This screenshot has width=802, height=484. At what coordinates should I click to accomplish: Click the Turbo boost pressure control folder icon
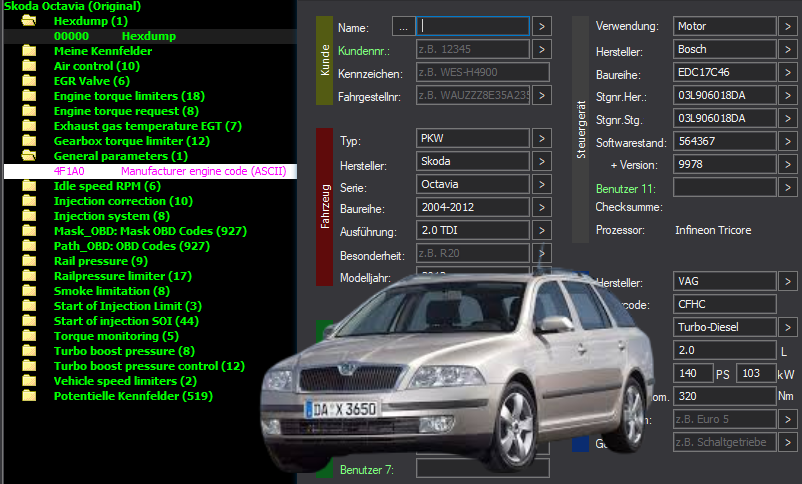click(x=29, y=366)
